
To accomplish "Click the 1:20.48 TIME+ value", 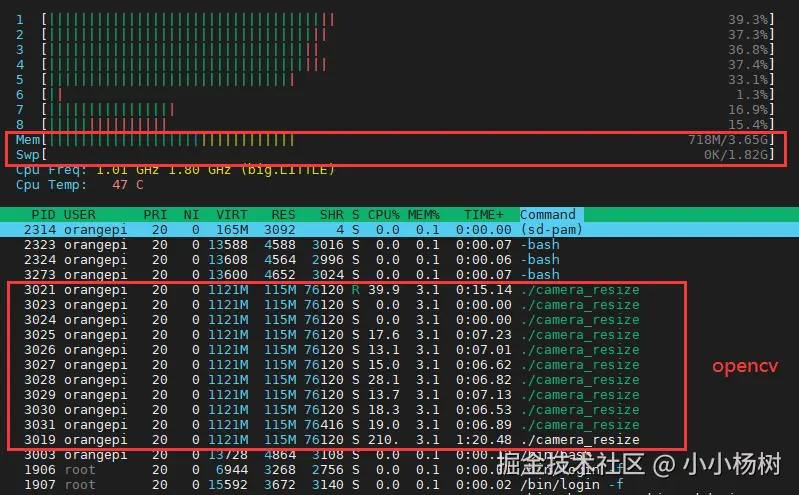I will (x=483, y=439).
